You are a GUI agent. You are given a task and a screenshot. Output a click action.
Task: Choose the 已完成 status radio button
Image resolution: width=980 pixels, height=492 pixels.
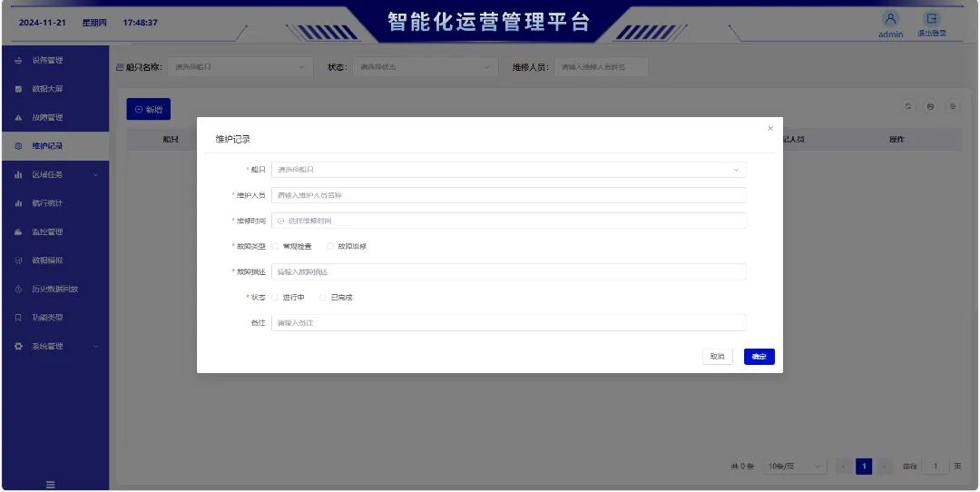pyautogui.click(x=324, y=298)
